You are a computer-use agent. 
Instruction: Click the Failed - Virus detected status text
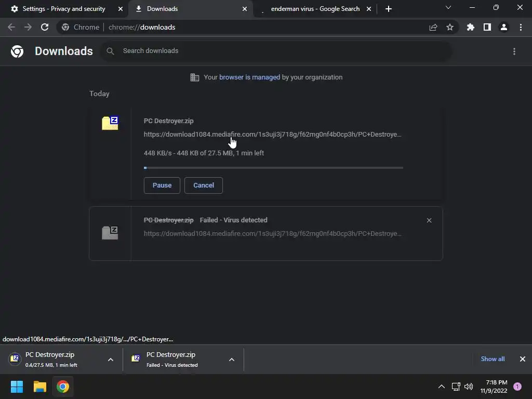[x=233, y=220]
